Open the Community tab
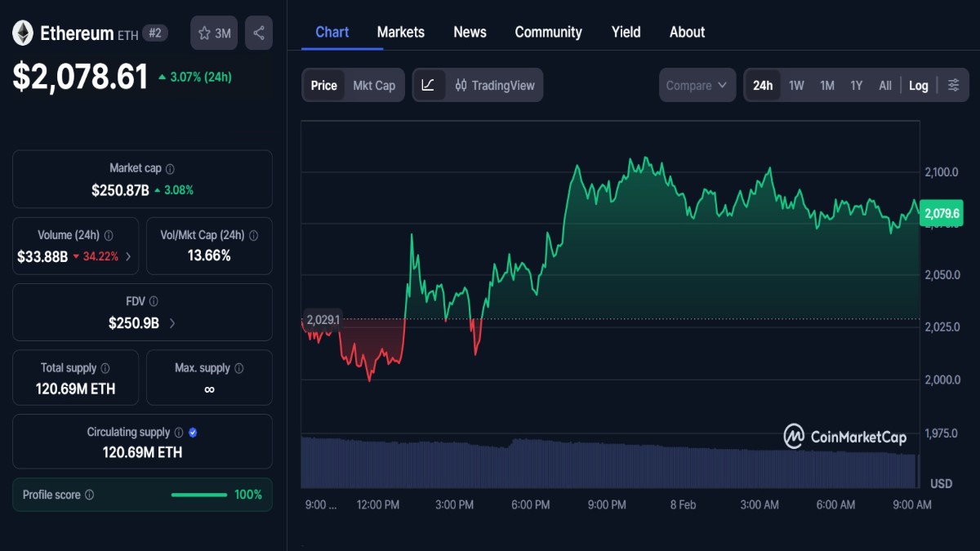Image resolution: width=980 pixels, height=551 pixels. pos(548,32)
